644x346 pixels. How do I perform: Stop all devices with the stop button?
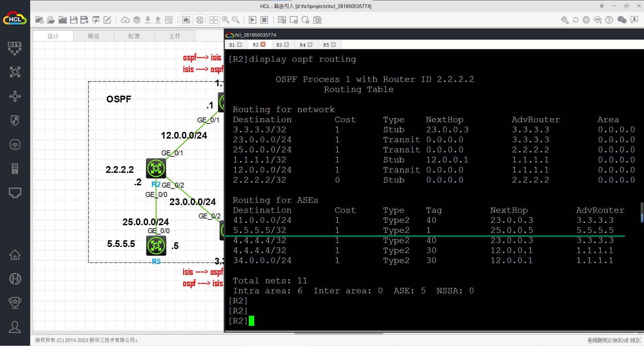(x=264, y=20)
